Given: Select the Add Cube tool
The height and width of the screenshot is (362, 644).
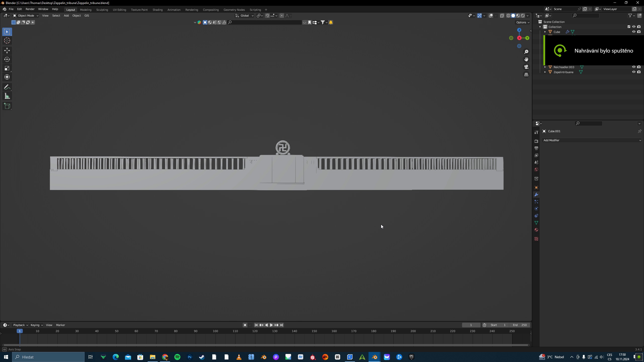Looking at the screenshot, I should [x=7, y=106].
